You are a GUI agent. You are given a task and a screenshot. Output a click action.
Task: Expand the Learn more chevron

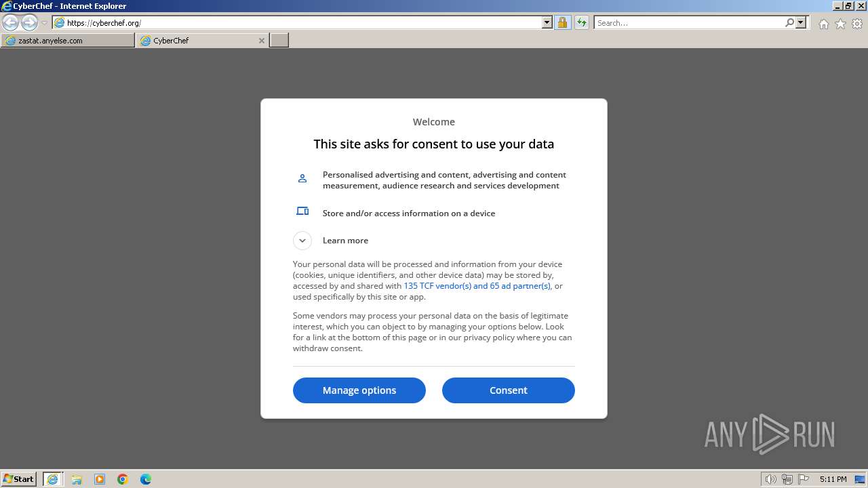click(302, 241)
